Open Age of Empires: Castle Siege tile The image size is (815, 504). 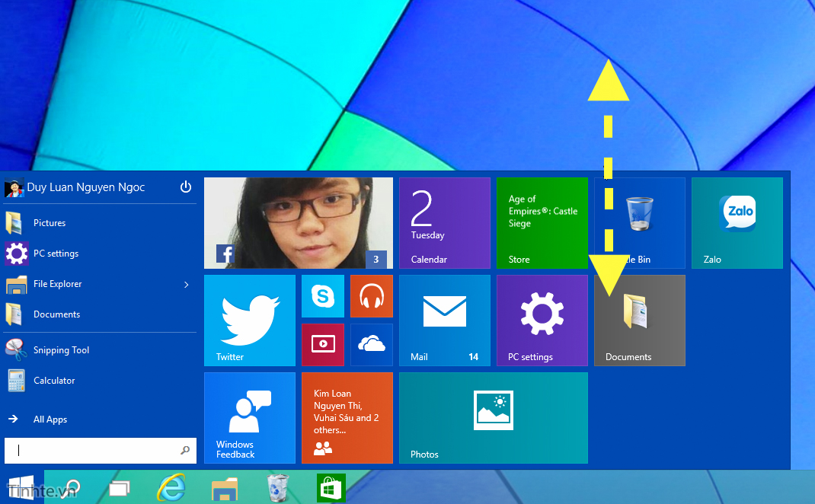[x=542, y=222]
